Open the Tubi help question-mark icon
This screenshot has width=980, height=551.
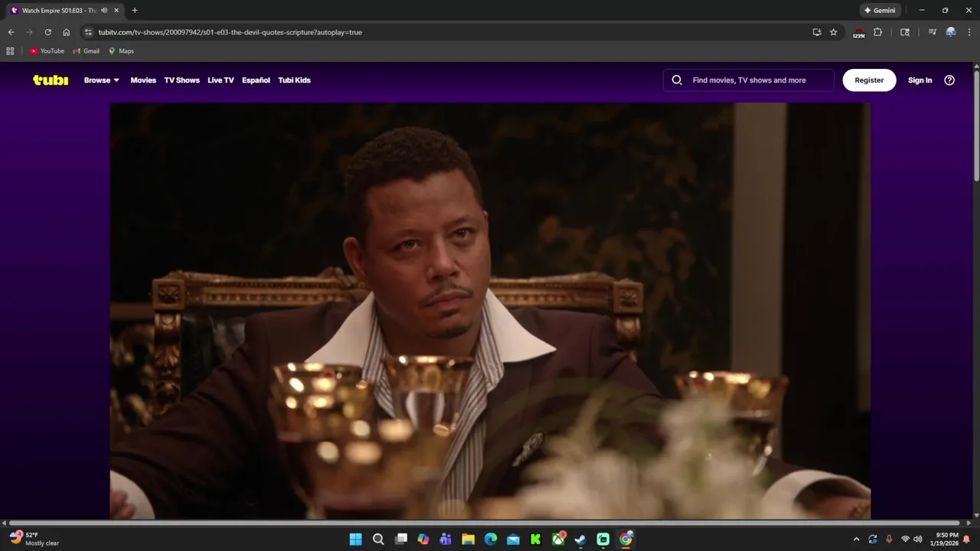pos(949,80)
